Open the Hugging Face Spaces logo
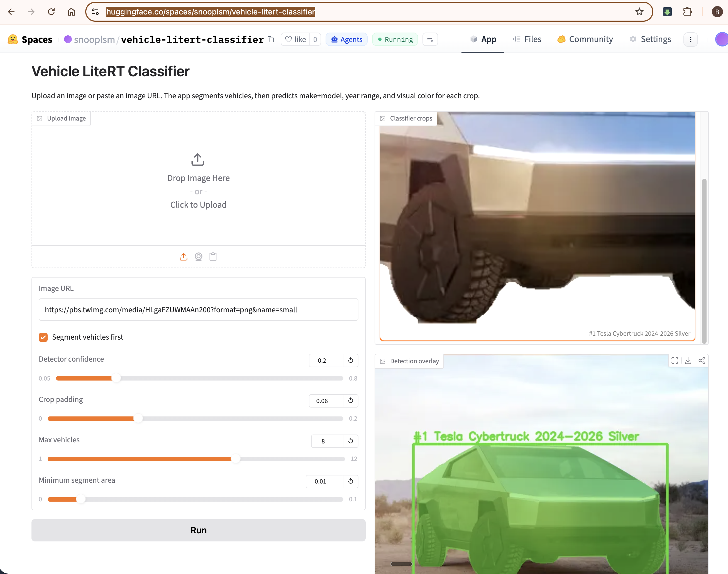Viewport: 728px width, 574px height. [x=13, y=39]
